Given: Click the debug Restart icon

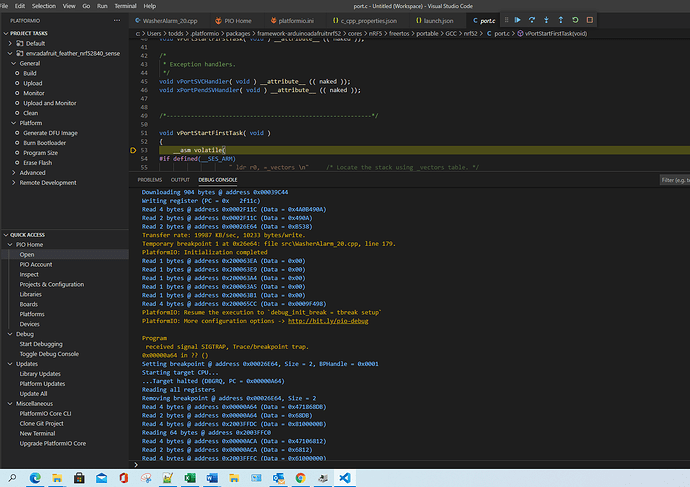Looking at the screenshot, I should click(x=575, y=20).
